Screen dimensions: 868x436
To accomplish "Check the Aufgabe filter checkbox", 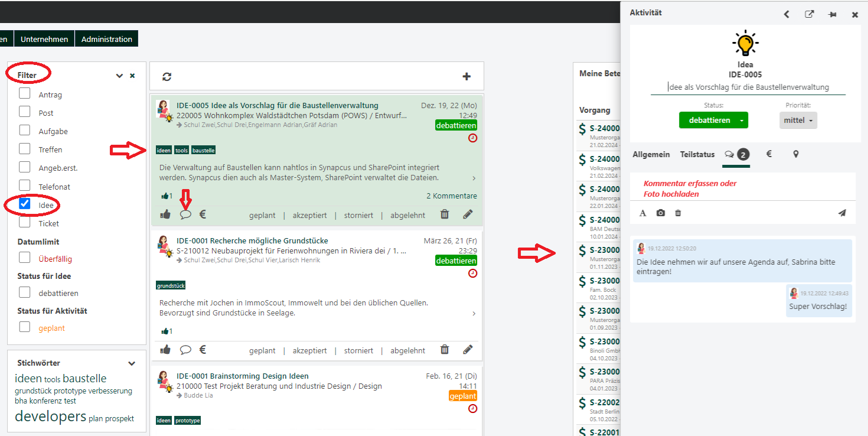I will coord(25,131).
